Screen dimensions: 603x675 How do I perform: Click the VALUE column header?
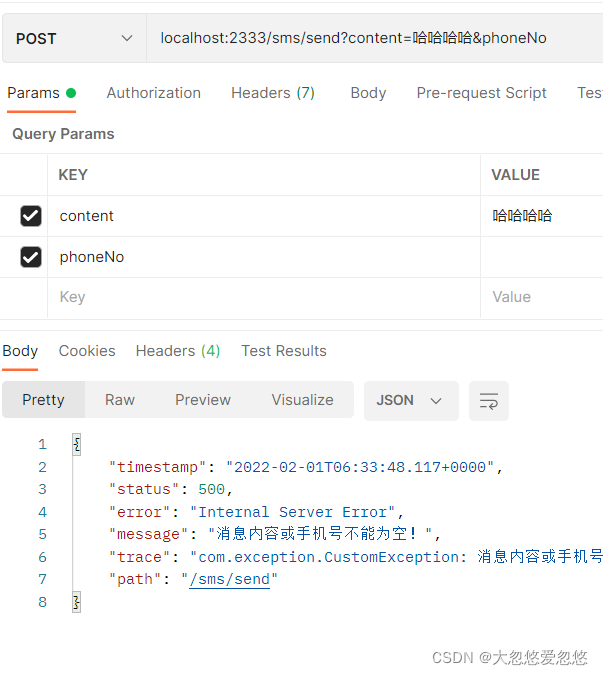click(x=515, y=175)
